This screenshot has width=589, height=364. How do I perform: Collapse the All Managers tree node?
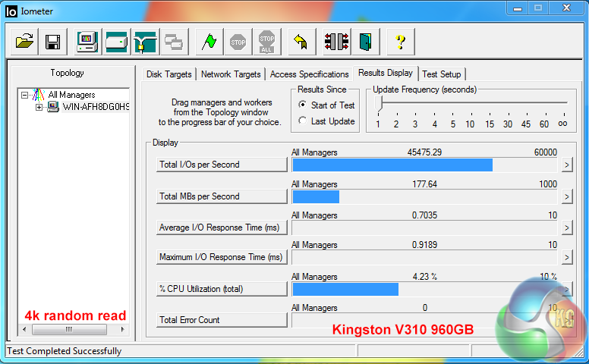click(24, 95)
